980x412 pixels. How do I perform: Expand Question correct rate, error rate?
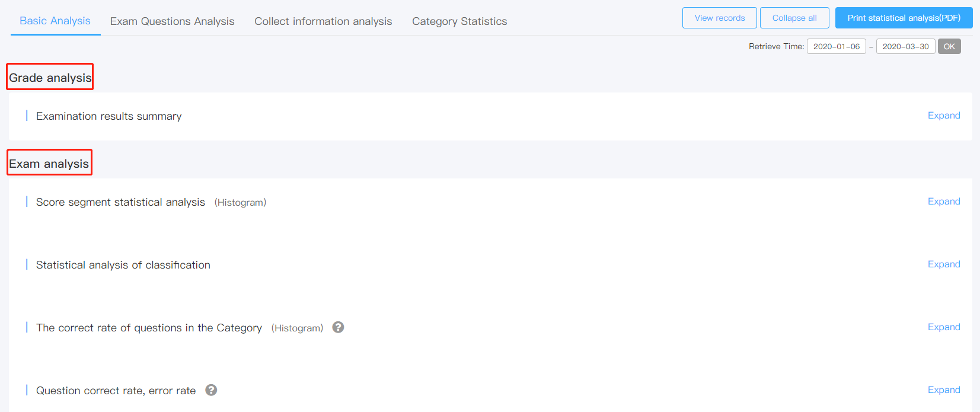click(944, 390)
